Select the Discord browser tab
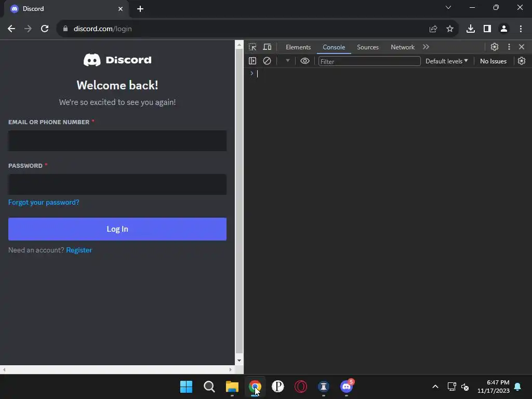Screen dimensions: 532x399 (66, 9)
